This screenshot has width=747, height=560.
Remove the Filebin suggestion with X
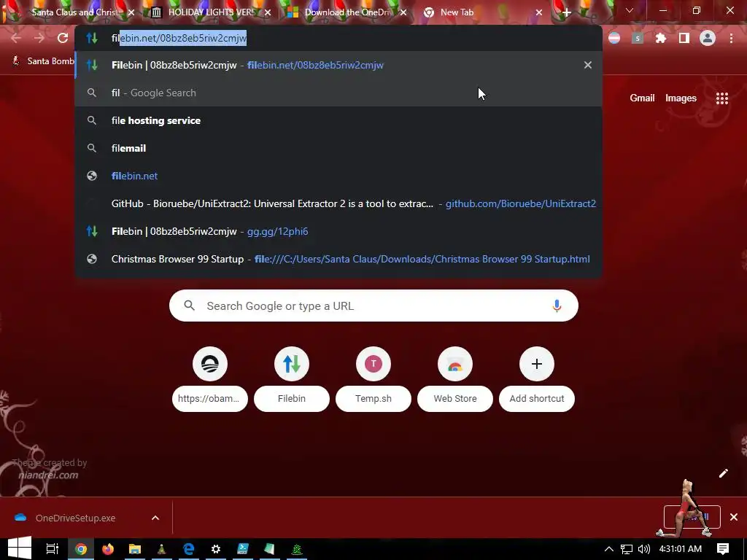tap(588, 65)
